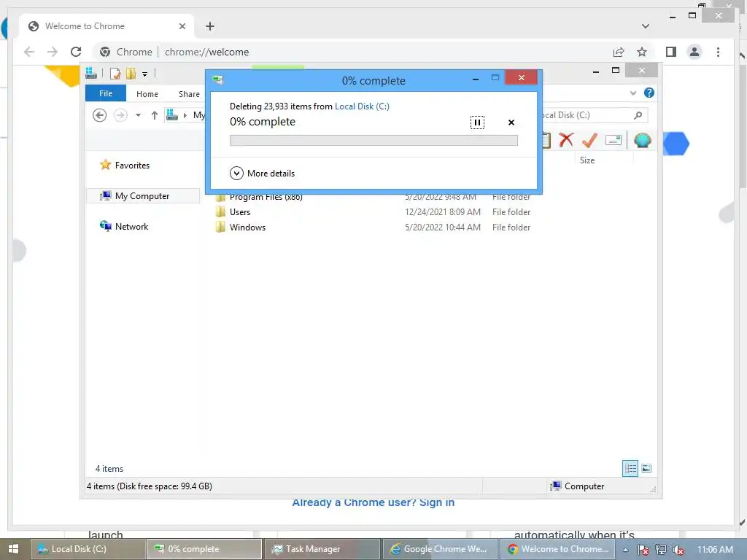The height and width of the screenshot is (560, 747).
Task: Open Explorer Help icon
Action: click(649, 93)
